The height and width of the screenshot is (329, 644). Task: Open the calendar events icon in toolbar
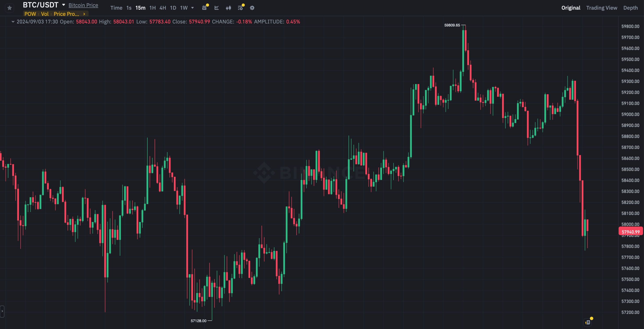204,8
